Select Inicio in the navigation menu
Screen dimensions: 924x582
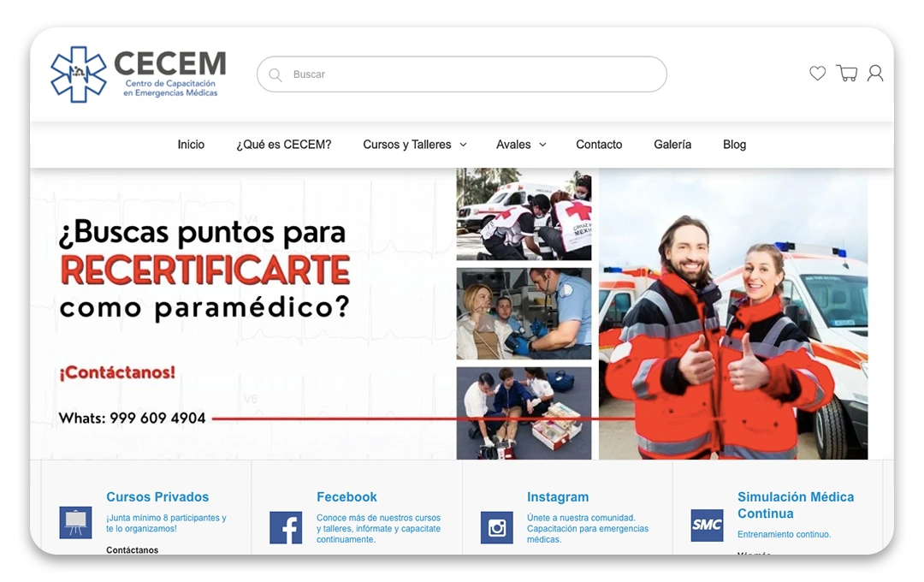191,145
